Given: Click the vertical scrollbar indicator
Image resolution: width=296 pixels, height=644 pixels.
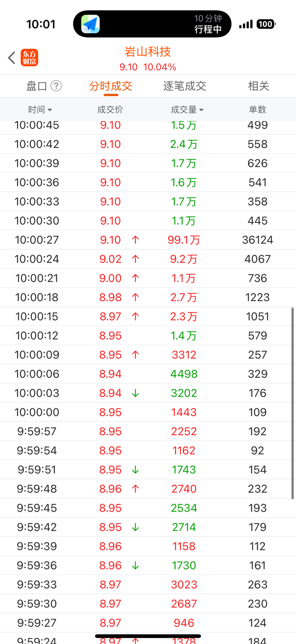Looking at the screenshot, I should pos(293,403).
